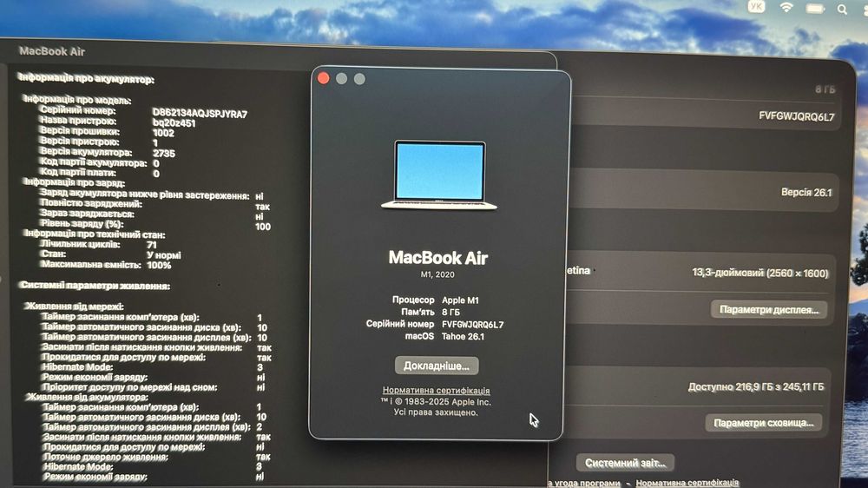Select Версія прошивки value 1002

pyautogui.click(x=163, y=134)
